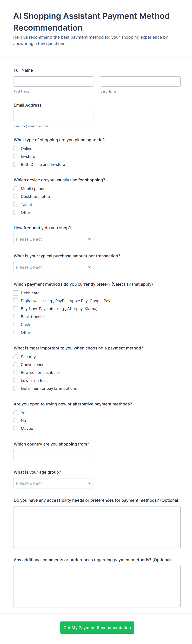Click the accessibility needs text area
192x644 pixels.
click(97, 527)
